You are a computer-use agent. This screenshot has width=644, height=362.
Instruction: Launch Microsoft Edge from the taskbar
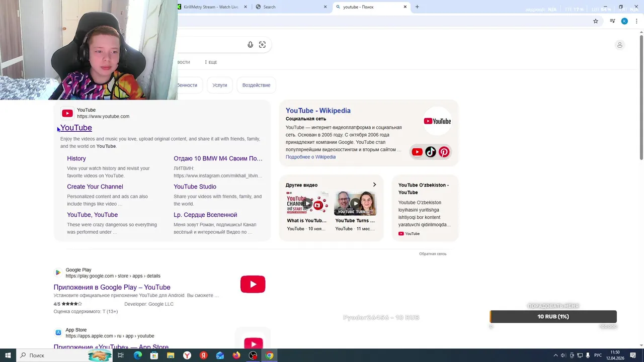coord(137,355)
